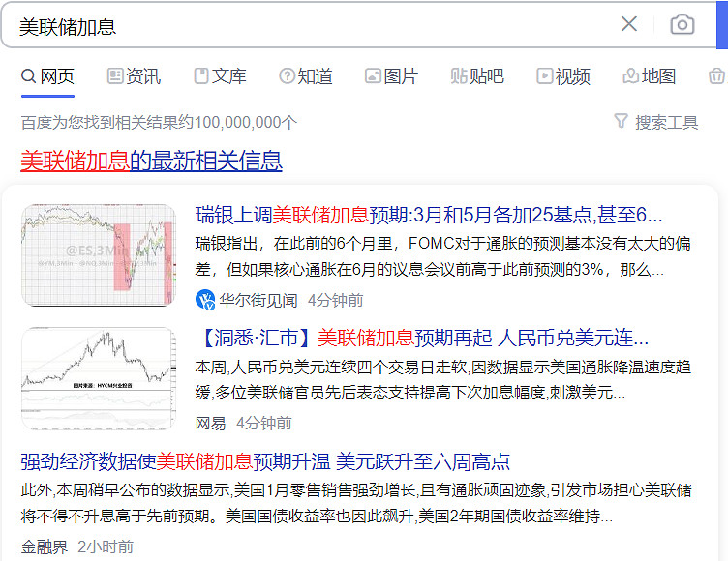728x561 pixels.
Task: Click the 贴 icon on the 贴吧 tab
Action: tap(459, 76)
